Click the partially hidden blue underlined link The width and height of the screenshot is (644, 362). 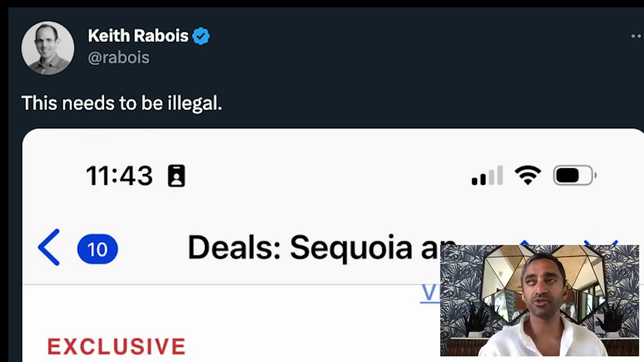(x=430, y=293)
